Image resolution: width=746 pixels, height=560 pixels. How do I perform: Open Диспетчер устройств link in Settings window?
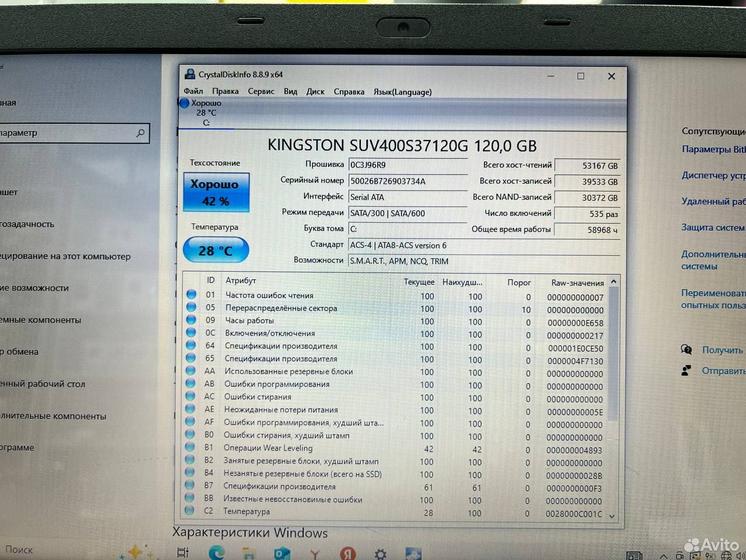pos(713,175)
